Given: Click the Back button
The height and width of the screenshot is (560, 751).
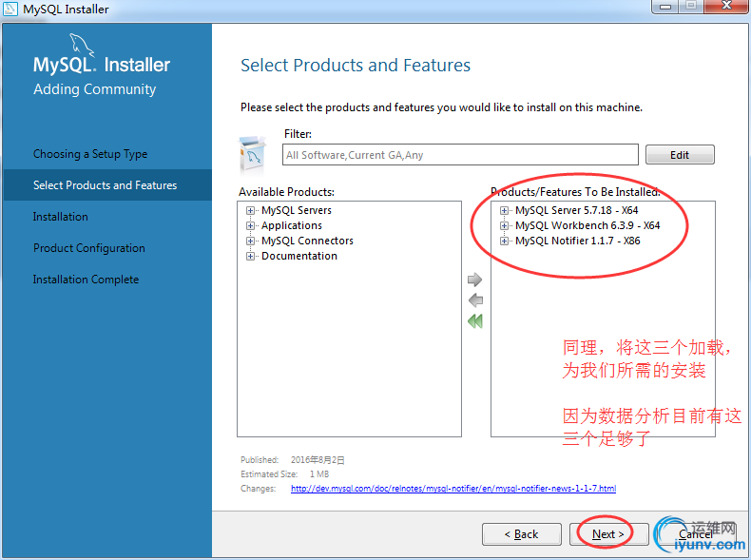Looking at the screenshot, I should tap(522, 534).
